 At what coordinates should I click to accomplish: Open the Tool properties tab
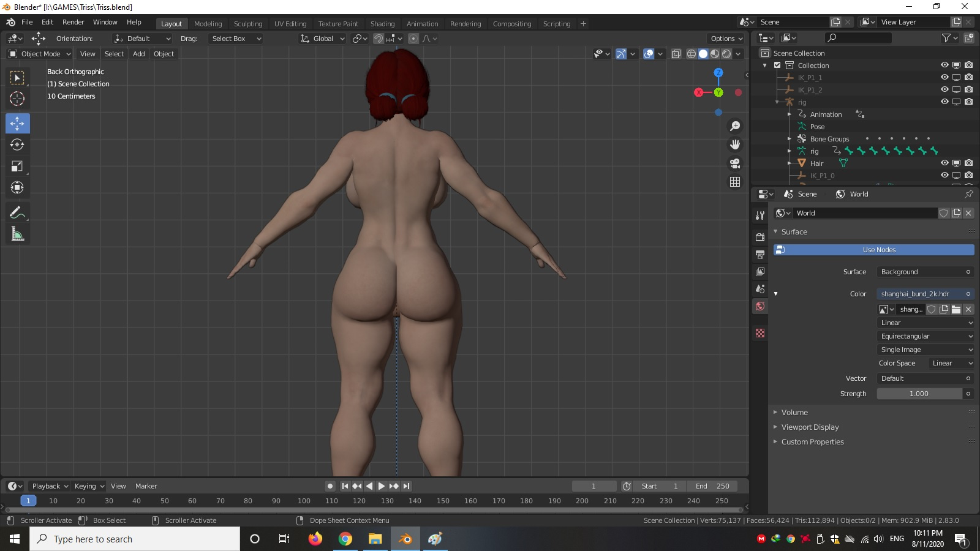point(760,216)
